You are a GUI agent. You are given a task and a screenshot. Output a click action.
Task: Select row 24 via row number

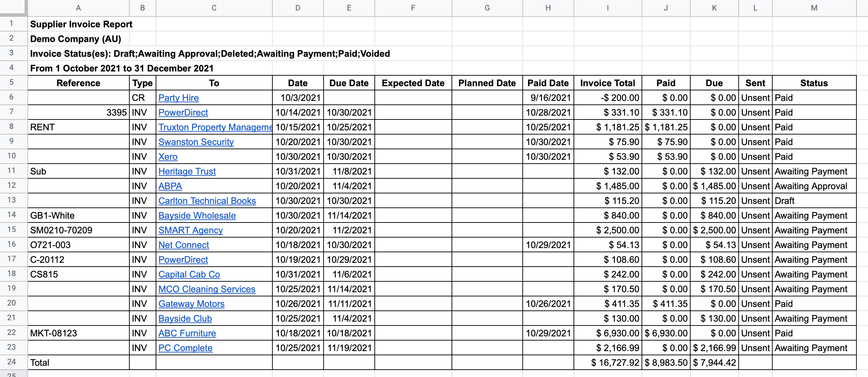coord(12,362)
